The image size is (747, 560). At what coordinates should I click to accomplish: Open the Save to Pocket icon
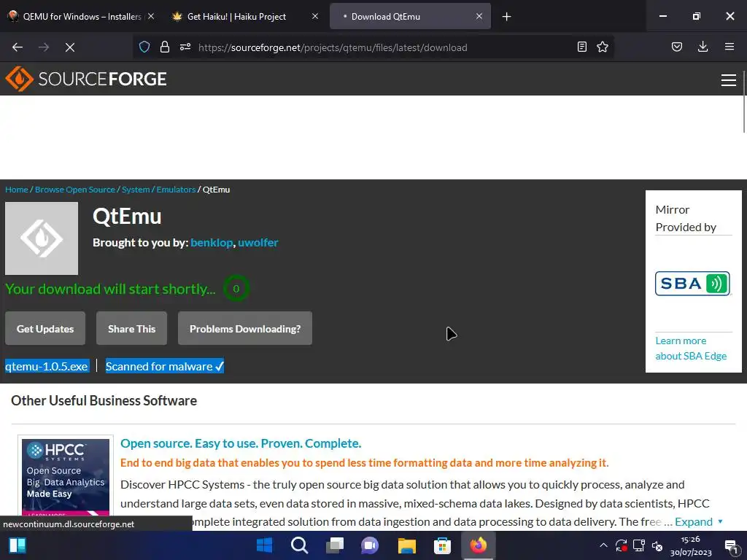677,47
